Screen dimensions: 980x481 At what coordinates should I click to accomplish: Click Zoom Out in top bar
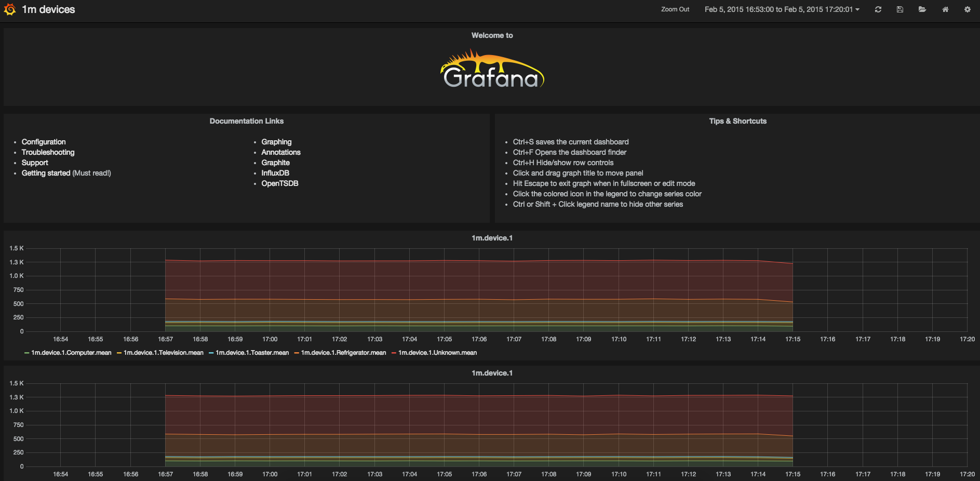click(x=675, y=9)
